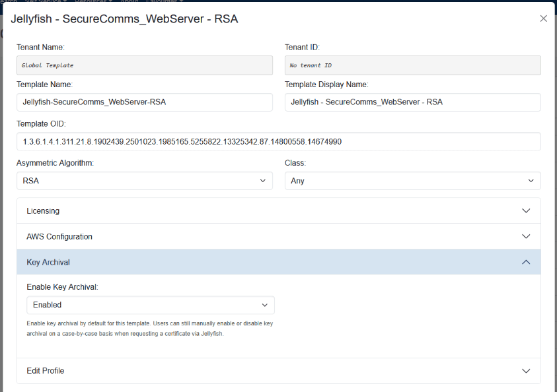
Task: Click into the Template OID field
Action: tap(279, 141)
